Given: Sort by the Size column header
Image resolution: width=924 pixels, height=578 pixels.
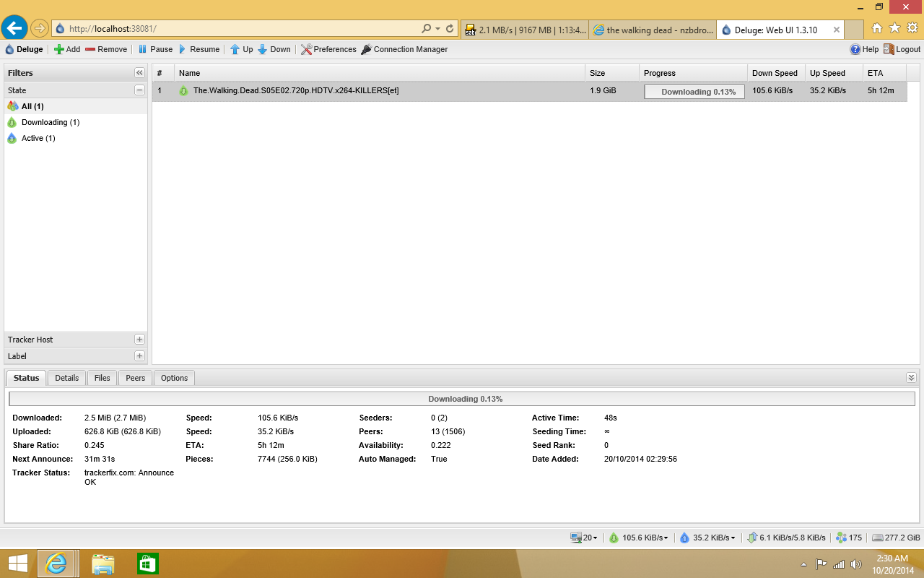Looking at the screenshot, I should point(612,73).
